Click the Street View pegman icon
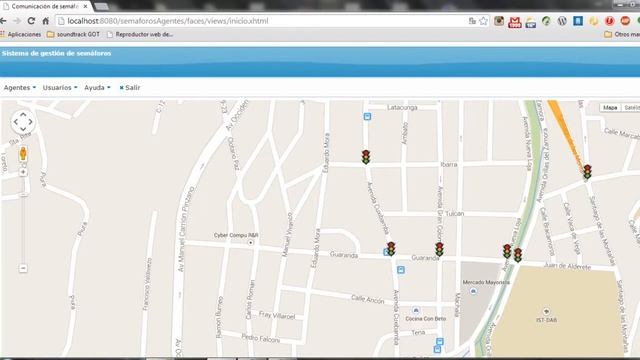The height and width of the screenshot is (360, 640). coord(23,154)
